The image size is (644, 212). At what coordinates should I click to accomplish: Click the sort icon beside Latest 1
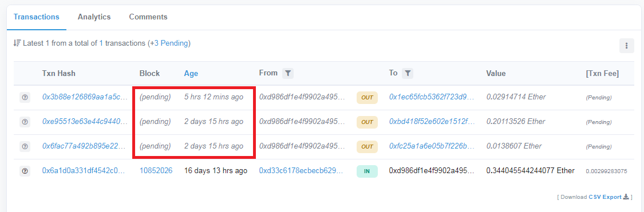pyautogui.click(x=17, y=43)
